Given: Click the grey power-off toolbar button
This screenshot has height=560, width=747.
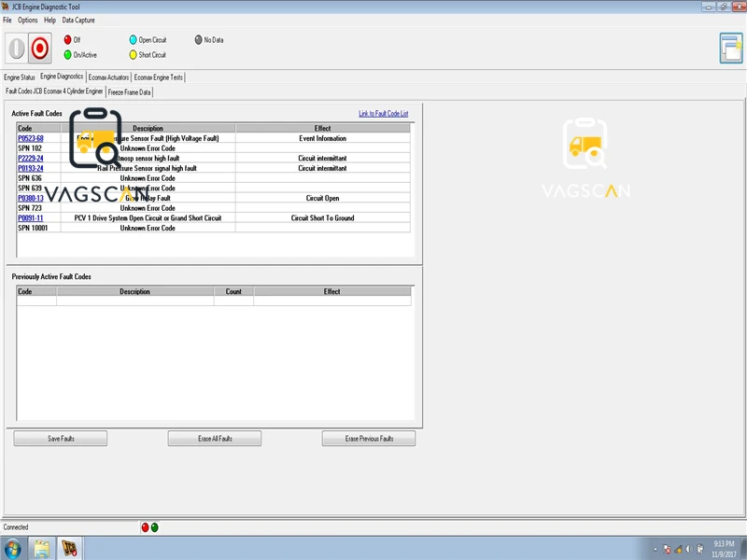Looking at the screenshot, I should (x=16, y=49).
